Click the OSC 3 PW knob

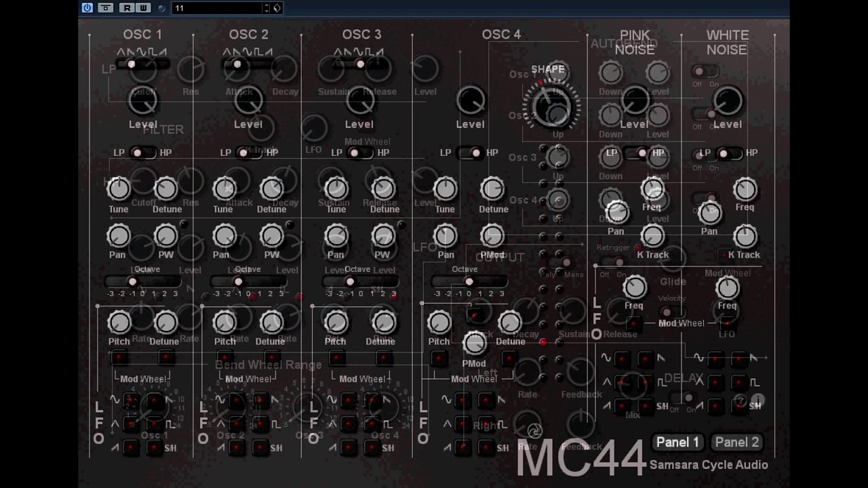coord(382,236)
